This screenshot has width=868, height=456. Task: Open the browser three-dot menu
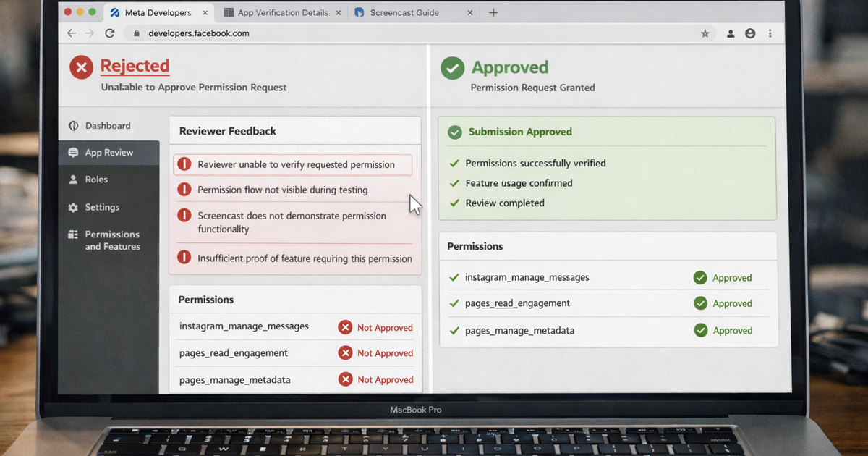[x=770, y=33]
